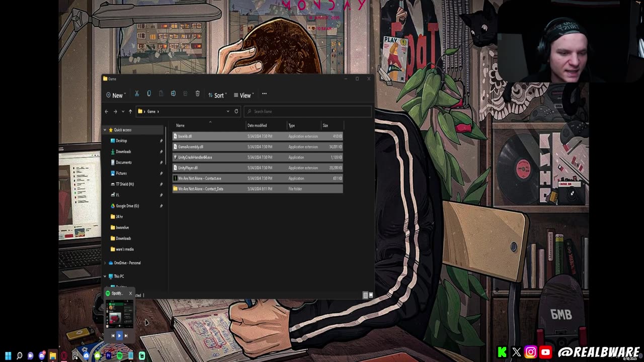Click the Share icon in toolbar

coord(185,94)
